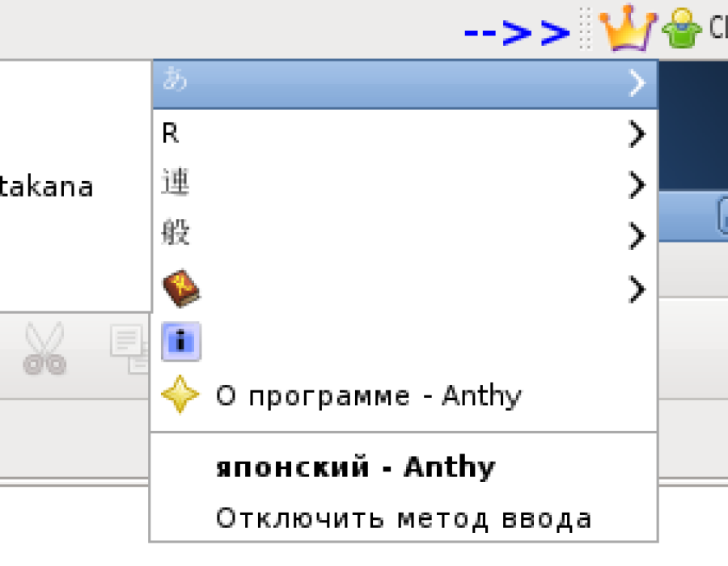The width and height of the screenshot is (728, 566).
Task: Click the dotted panel grip handle
Action: 585,29
